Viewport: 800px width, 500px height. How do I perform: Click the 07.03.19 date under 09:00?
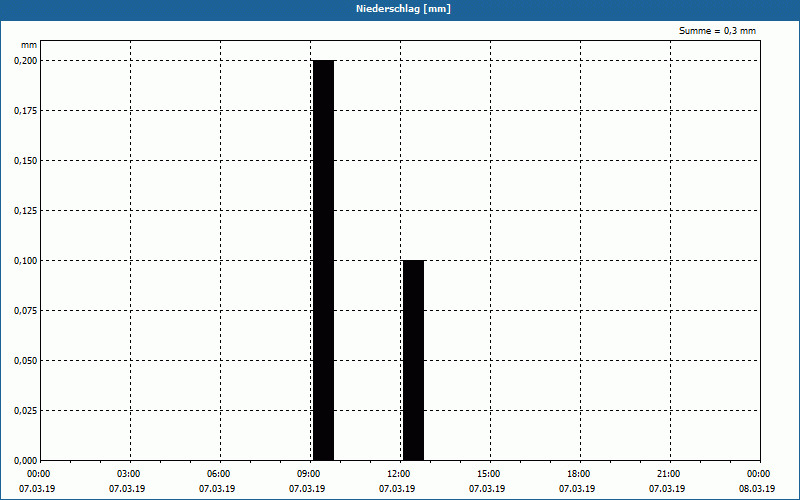pos(307,489)
